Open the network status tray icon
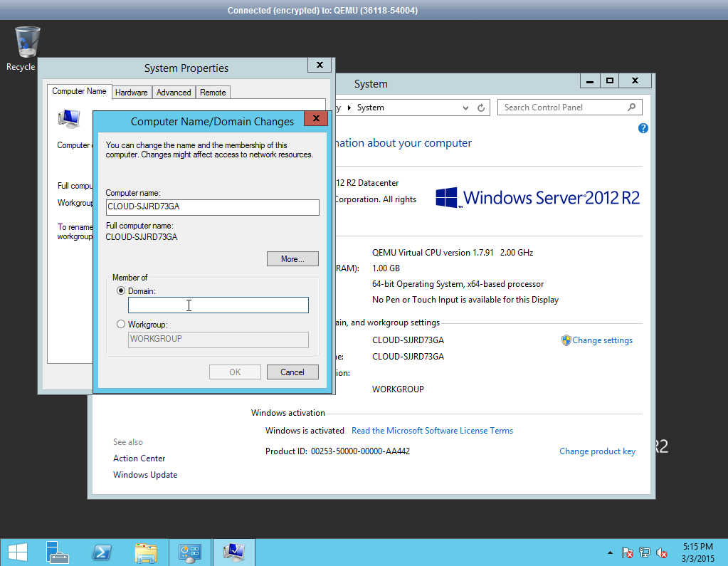This screenshot has width=728, height=566. point(644,552)
